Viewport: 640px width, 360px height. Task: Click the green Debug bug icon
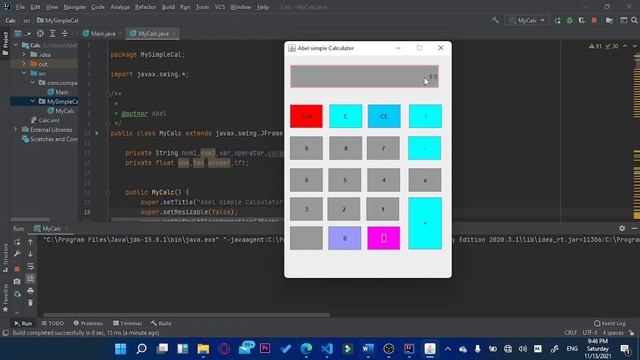coord(570,20)
